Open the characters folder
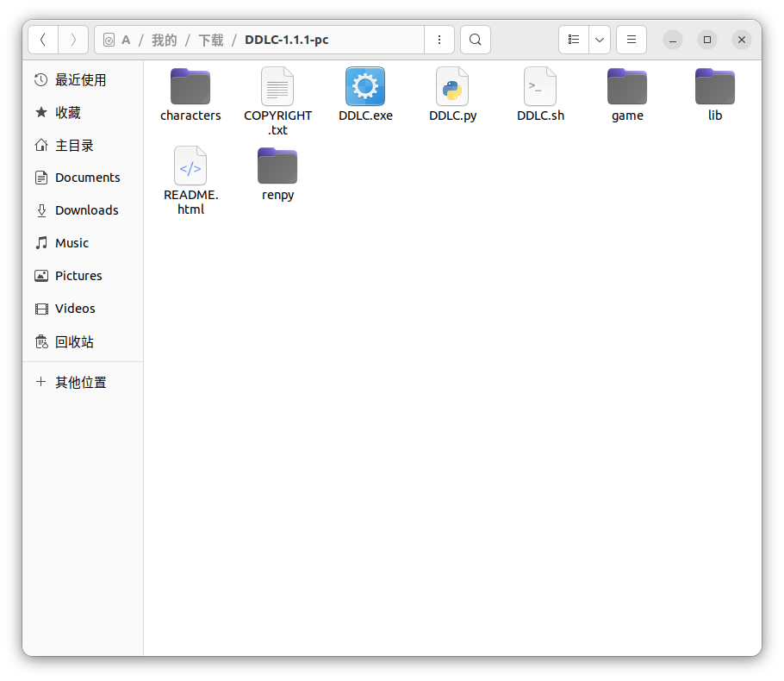 [x=190, y=95]
